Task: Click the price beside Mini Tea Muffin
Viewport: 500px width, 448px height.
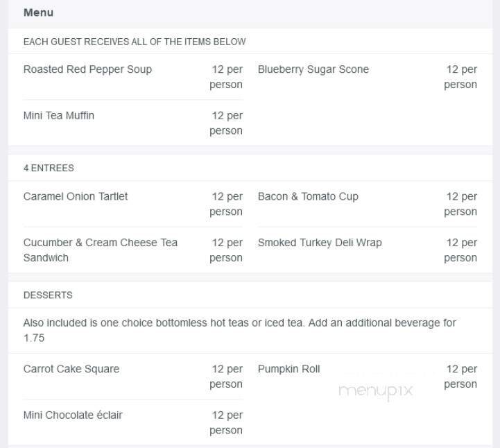Action: pos(226,123)
